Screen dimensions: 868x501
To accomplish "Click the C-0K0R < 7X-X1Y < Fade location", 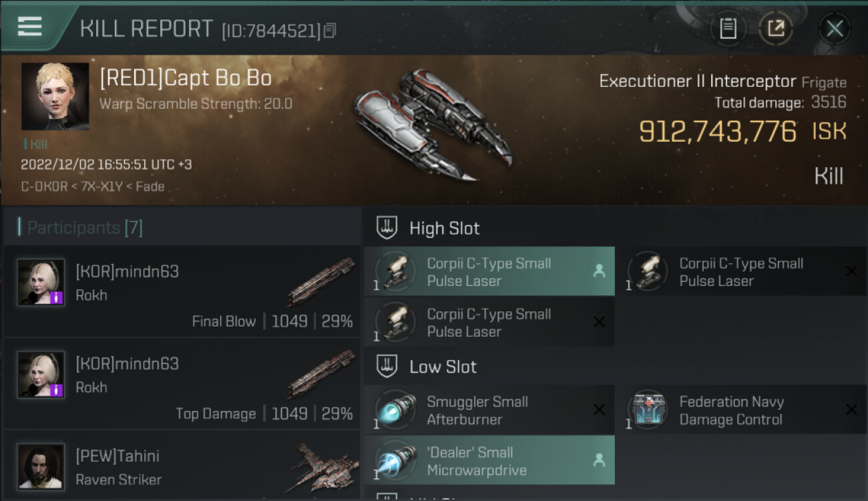I will click(x=93, y=186).
